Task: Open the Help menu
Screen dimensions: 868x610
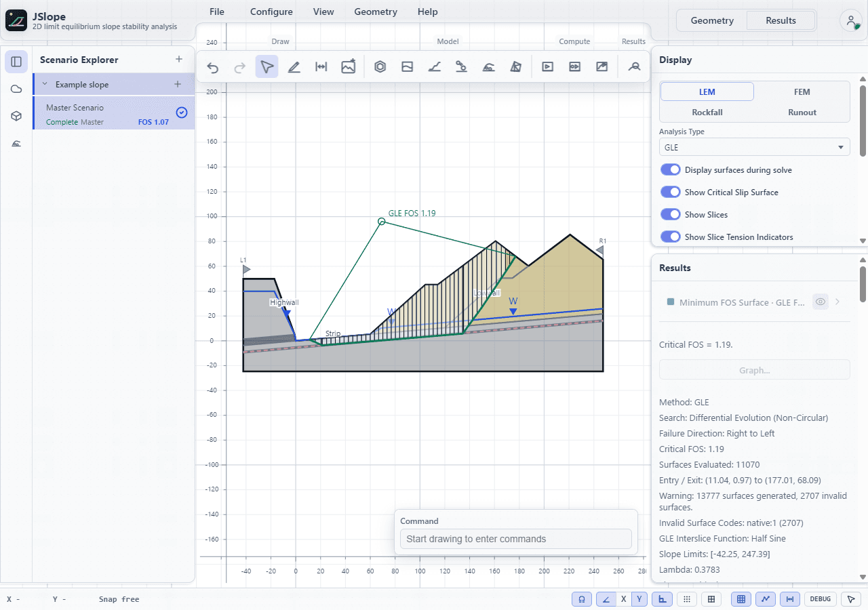Action: (x=427, y=12)
